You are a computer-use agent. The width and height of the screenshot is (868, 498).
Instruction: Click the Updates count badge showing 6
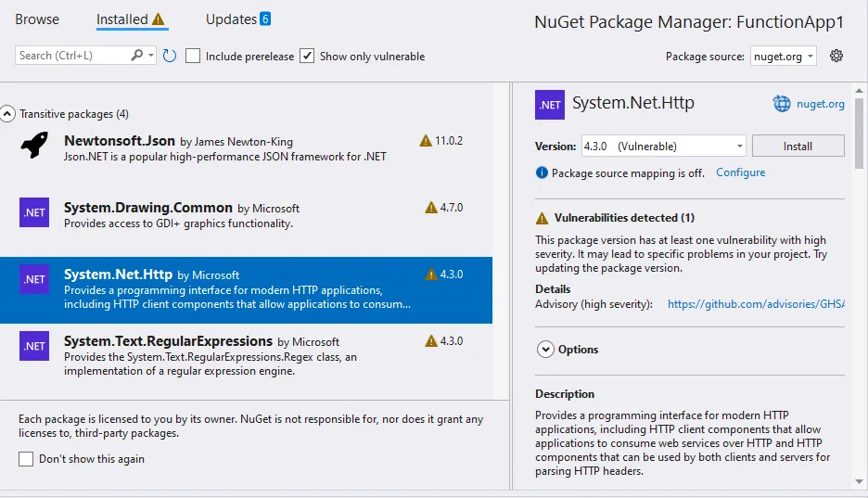click(265, 19)
